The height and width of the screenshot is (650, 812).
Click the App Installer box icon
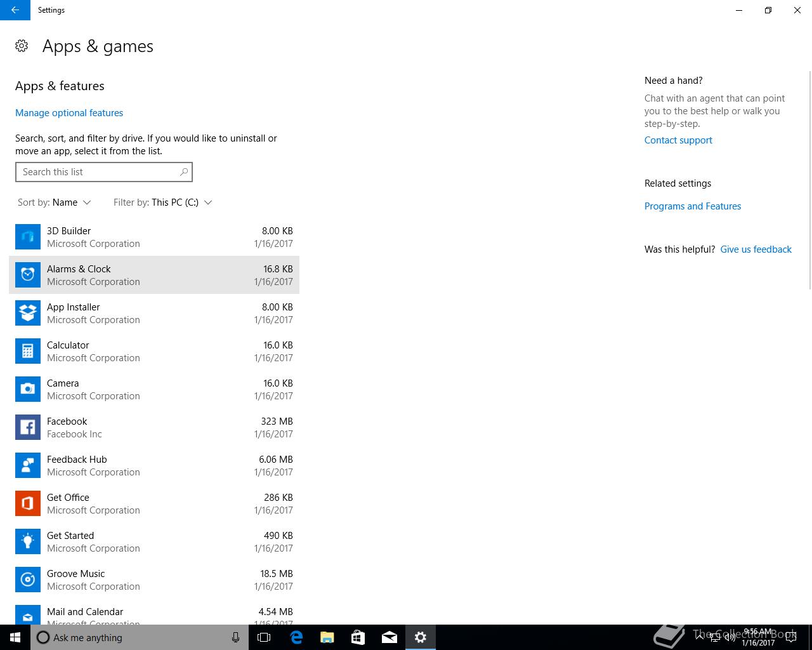[x=28, y=313]
